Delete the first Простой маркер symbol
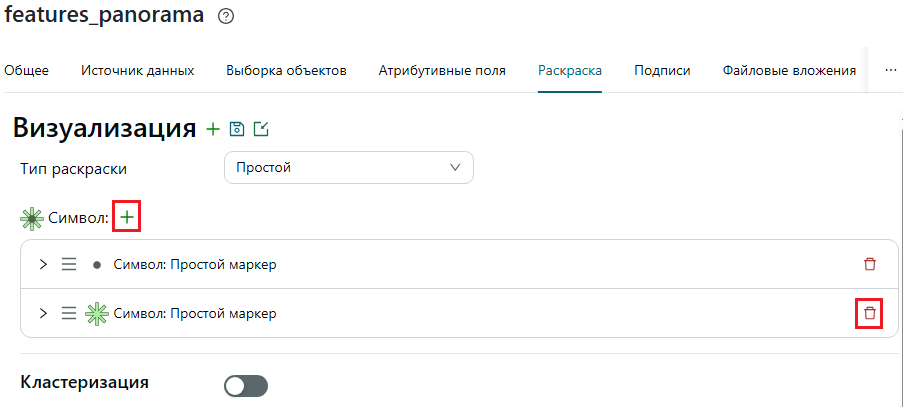Screen dimensions: 903x407 point(870,264)
